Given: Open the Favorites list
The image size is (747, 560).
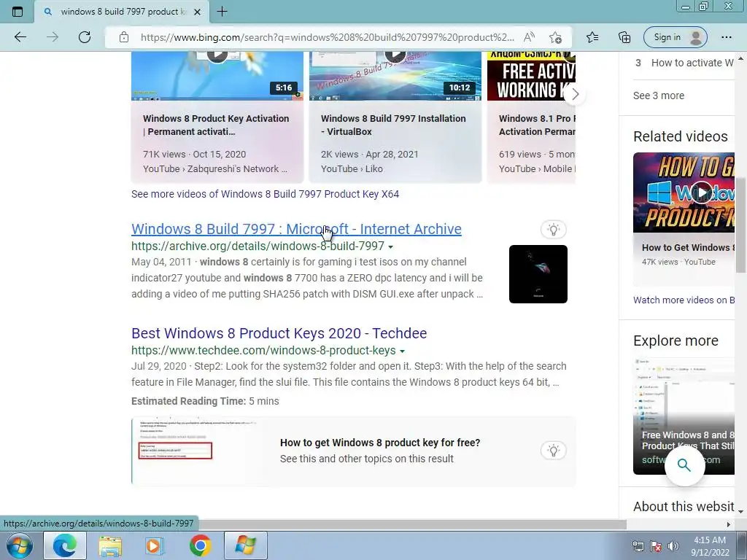Looking at the screenshot, I should [592, 37].
